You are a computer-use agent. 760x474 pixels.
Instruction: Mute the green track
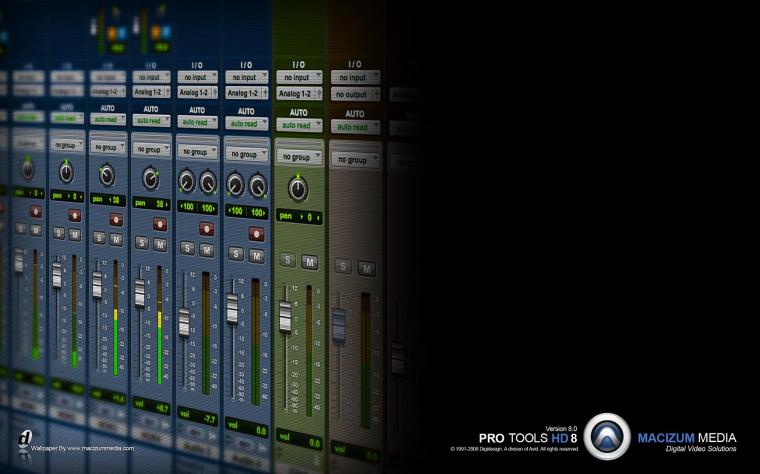(x=309, y=262)
